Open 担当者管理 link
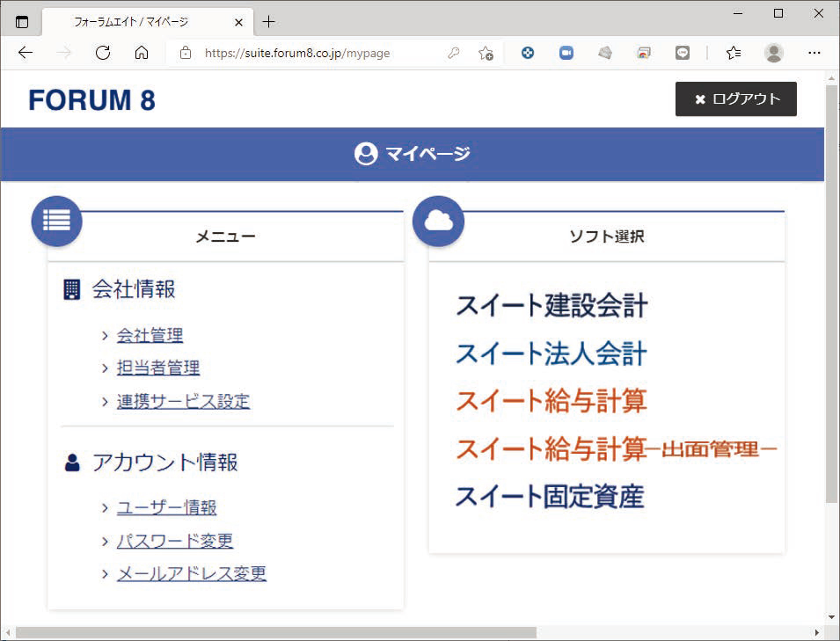This screenshot has height=641, width=840. (158, 368)
